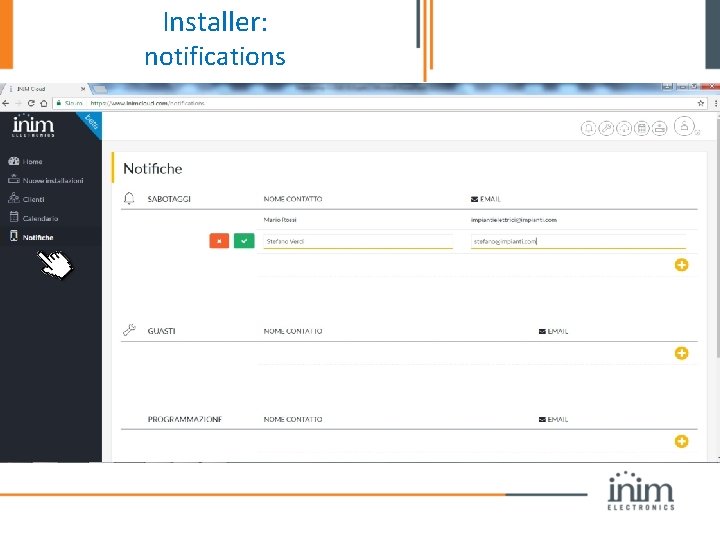Screen dimensions: 720x540
Task: Click the browser home button
Action: pos(44,103)
